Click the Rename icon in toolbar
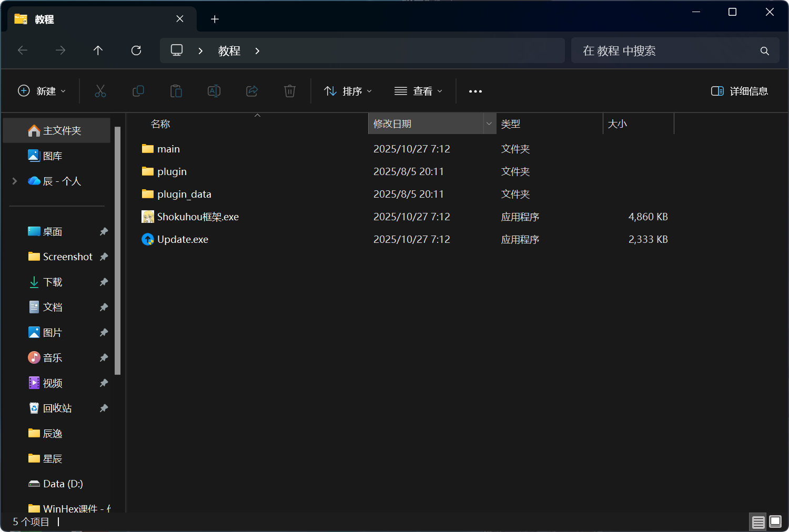Image resolution: width=789 pixels, height=532 pixels. (214, 91)
